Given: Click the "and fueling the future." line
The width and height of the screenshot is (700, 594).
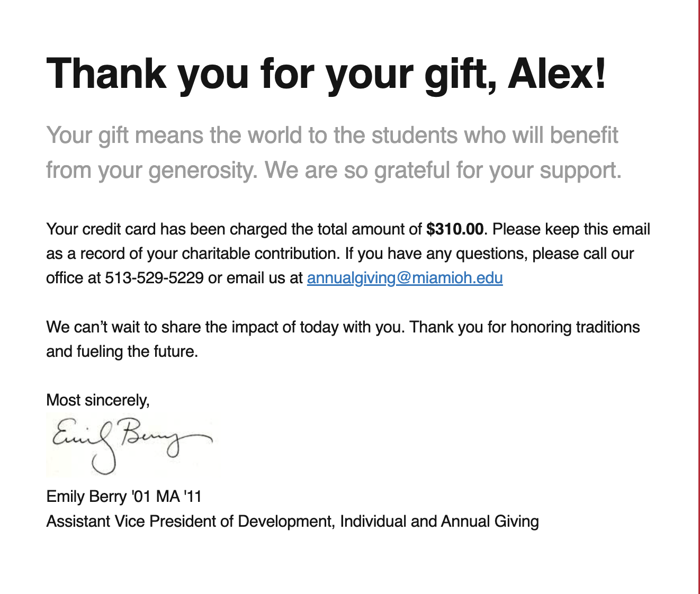Looking at the screenshot, I should pyautogui.click(x=122, y=352).
